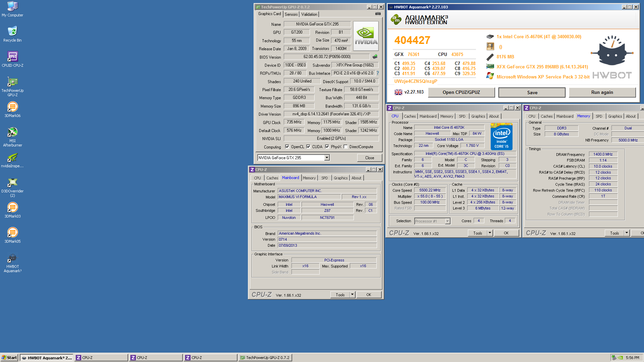The image size is (644, 362).
Task: Toggle CUDA checkbox in GPU-Z
Action: pos(308,146)
